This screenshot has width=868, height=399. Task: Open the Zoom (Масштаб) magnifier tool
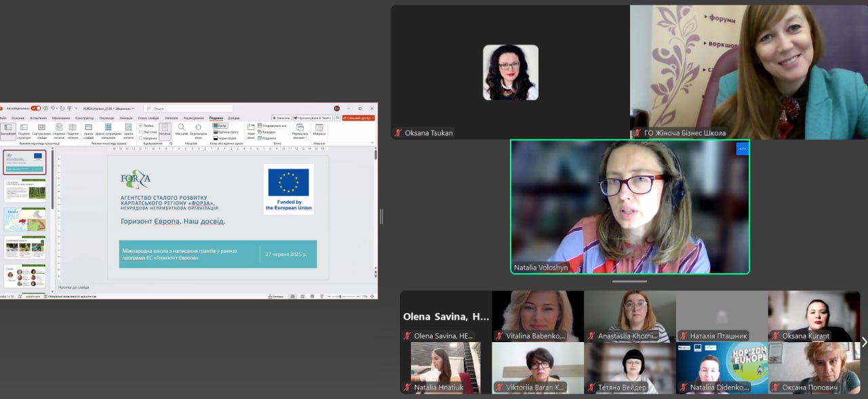182,129
